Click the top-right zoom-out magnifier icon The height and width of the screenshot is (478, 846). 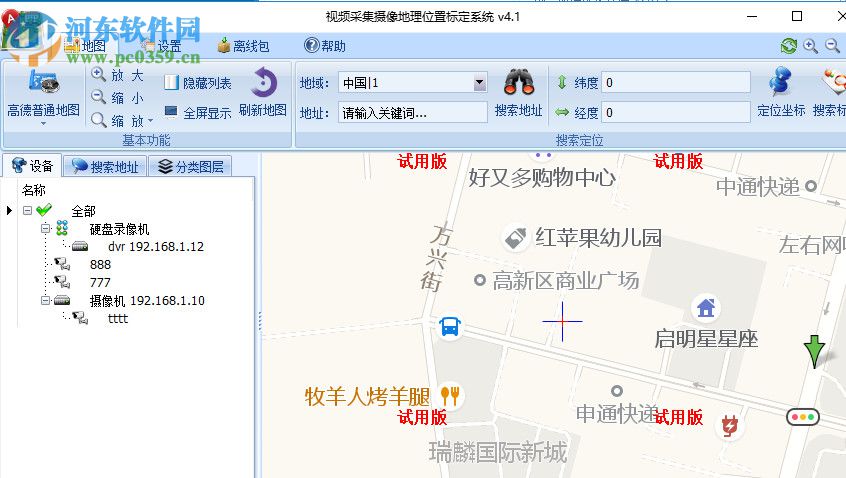[833, 46]
